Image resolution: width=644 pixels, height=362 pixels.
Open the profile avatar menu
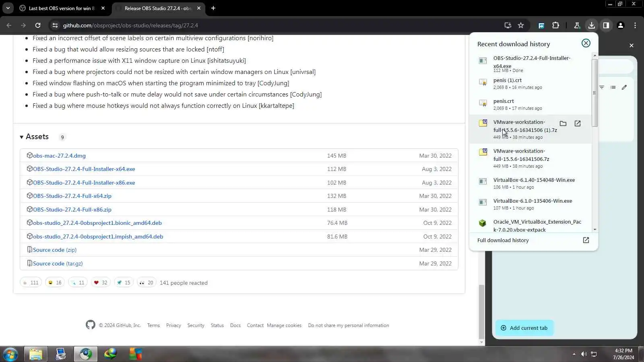coord(621,25)
